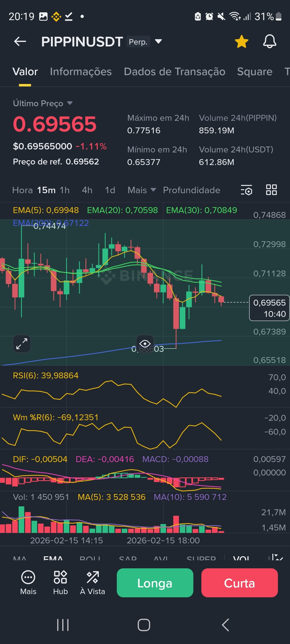
Task: Open the Dados de Transação tab
Action: click(x=174, y=72)
